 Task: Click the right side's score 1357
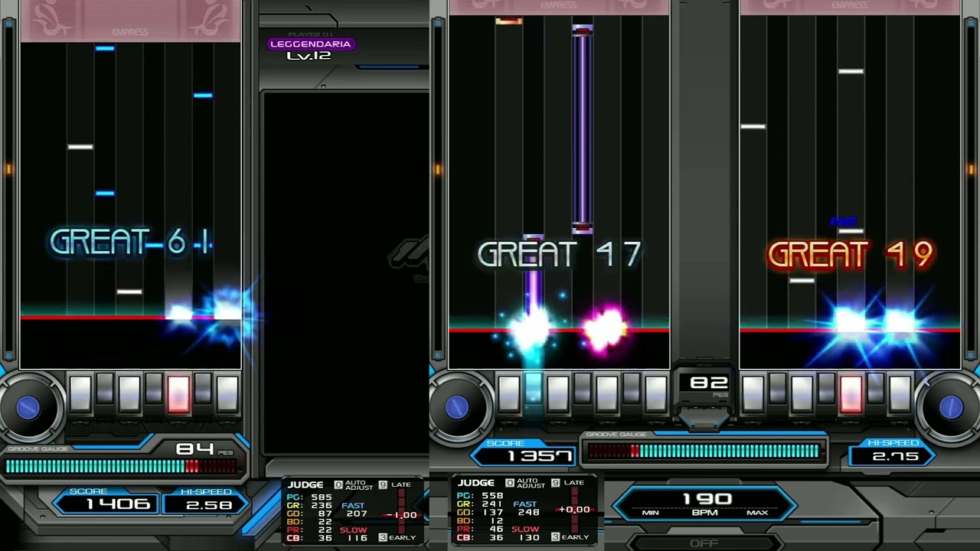point(539,457)
